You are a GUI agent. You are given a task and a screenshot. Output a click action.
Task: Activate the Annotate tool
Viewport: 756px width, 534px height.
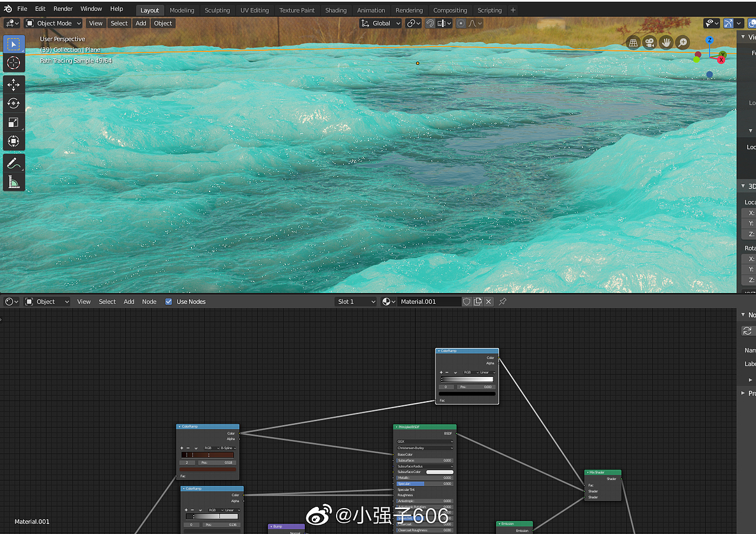pyautogui.click(x=14, y=162)
